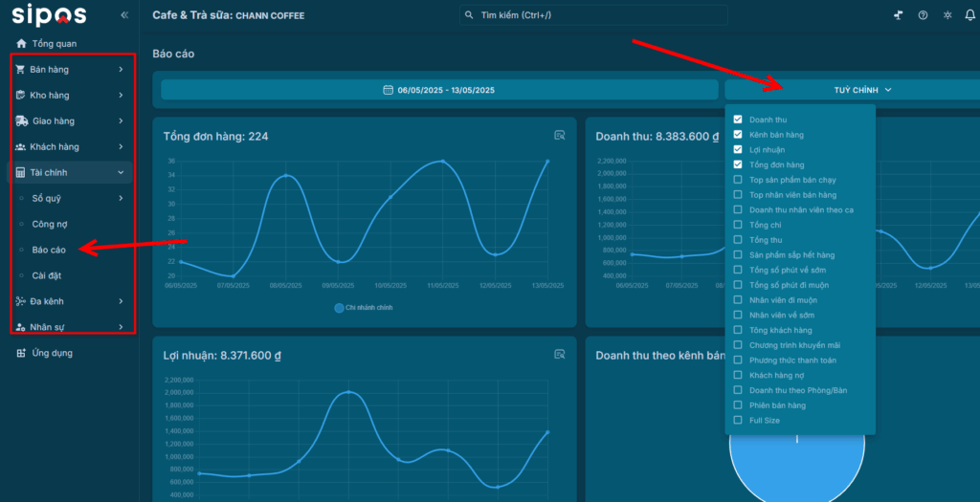The width and height of the screenshot is (980, 502).
Task: Check Top nhân viên bán hàng checkbox
Action: coord(738,195)
